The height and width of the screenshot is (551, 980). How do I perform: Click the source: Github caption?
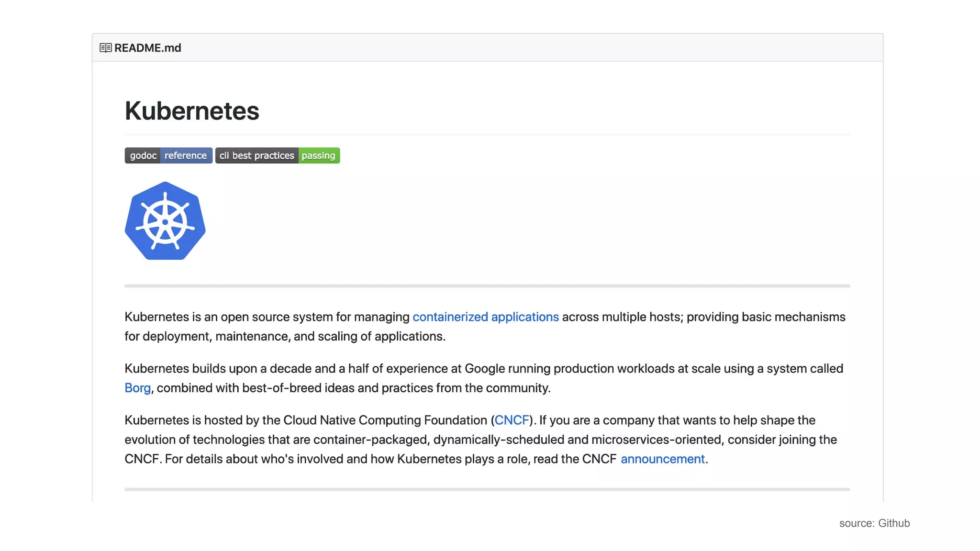[x=874, y=523]
